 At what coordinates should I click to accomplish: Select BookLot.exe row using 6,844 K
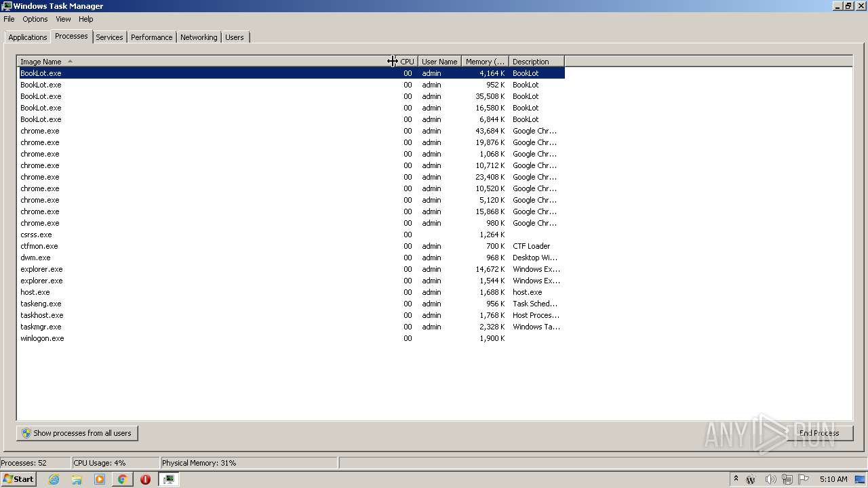coord(291,119)
